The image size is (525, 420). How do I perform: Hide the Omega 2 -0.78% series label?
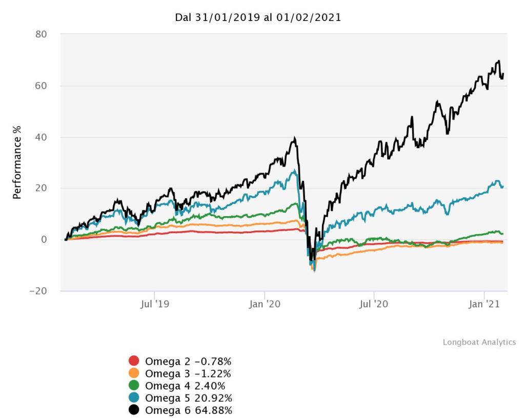click(x=188, y=361)
